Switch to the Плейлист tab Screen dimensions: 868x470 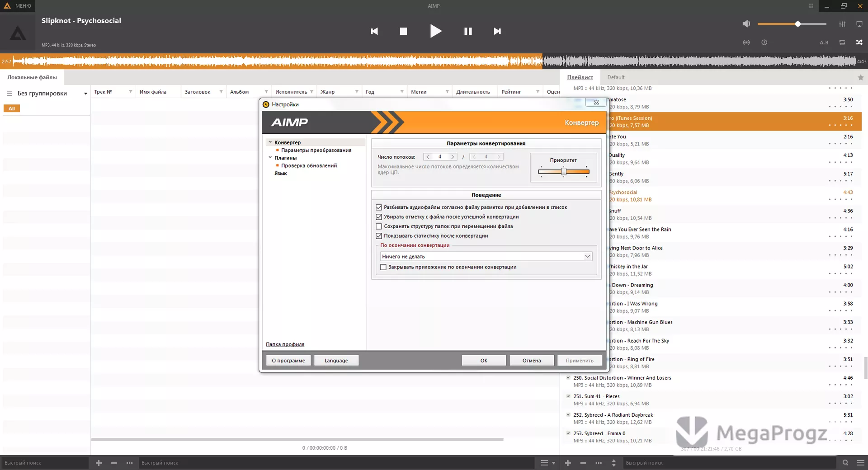[580, 77]
